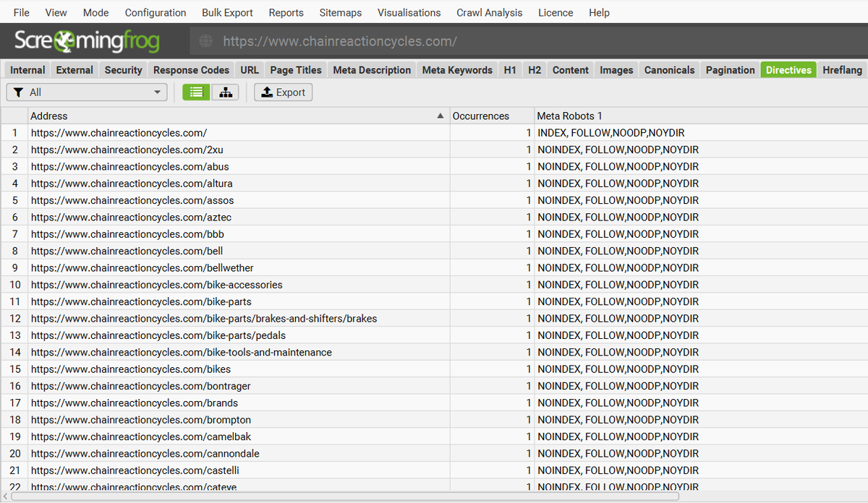
Task: Switch to the Security tab
Action: pyautogui.click(x=124, y=70)
